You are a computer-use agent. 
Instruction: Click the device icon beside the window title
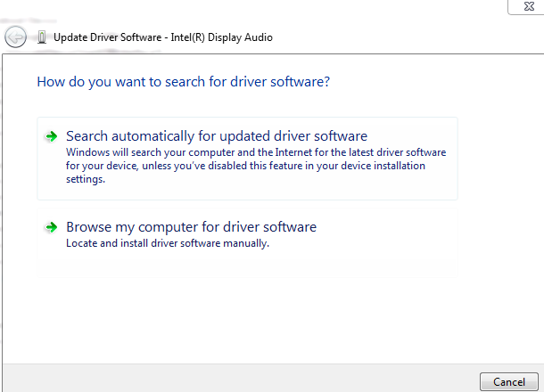click(42, 37)
